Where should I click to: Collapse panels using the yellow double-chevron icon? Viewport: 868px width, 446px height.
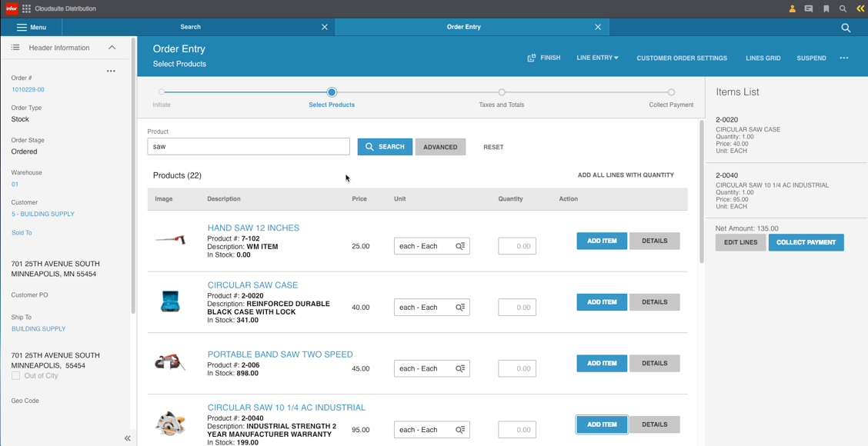[x=860, y=8]
